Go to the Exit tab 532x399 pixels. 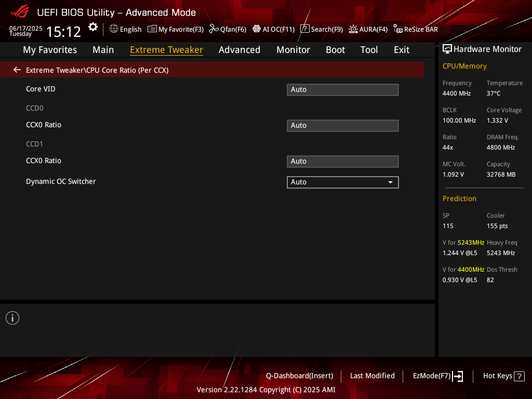(x=402, y=50)
